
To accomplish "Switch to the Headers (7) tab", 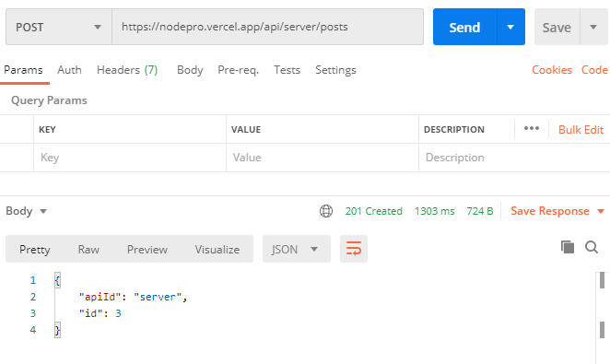I will tap(127, 70).
